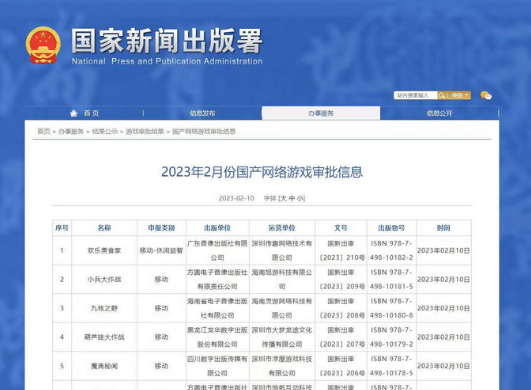
Task: Click the 运营单位 column header
Action: [282, 228]
